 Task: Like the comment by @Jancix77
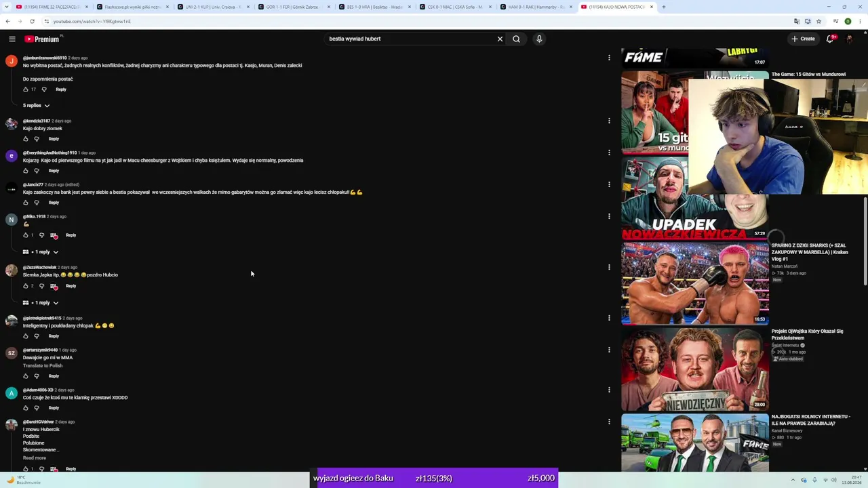pyautogui.click(x=26, y=203)
